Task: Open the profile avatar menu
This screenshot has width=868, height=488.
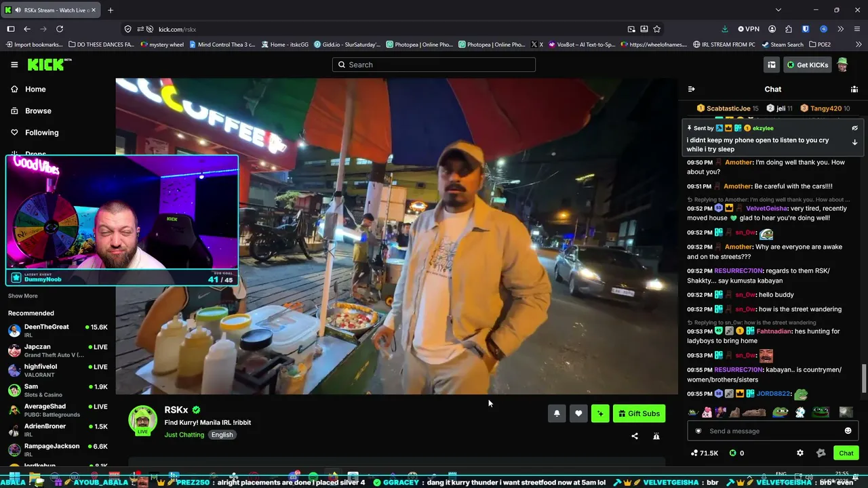Action: tap(842, 64)
